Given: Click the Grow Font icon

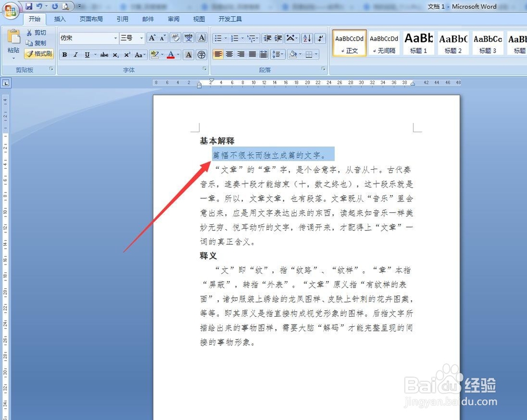Looking at the screenshot, I should point(152,38).
